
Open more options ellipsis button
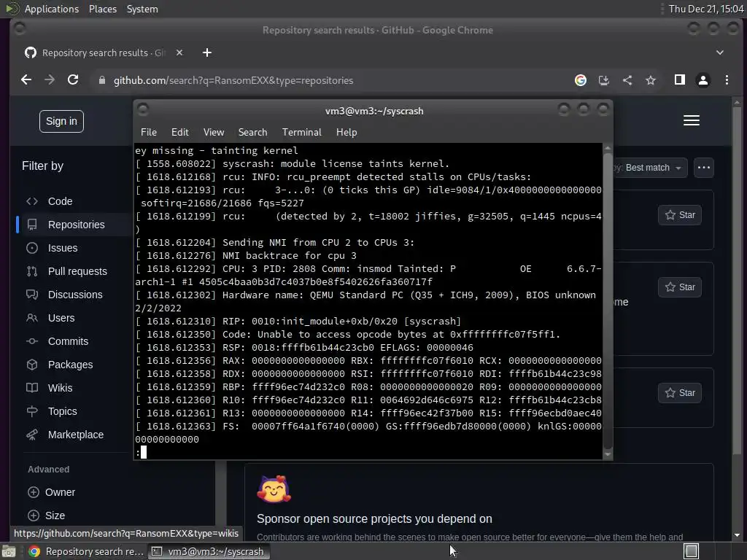coord(704,168)
